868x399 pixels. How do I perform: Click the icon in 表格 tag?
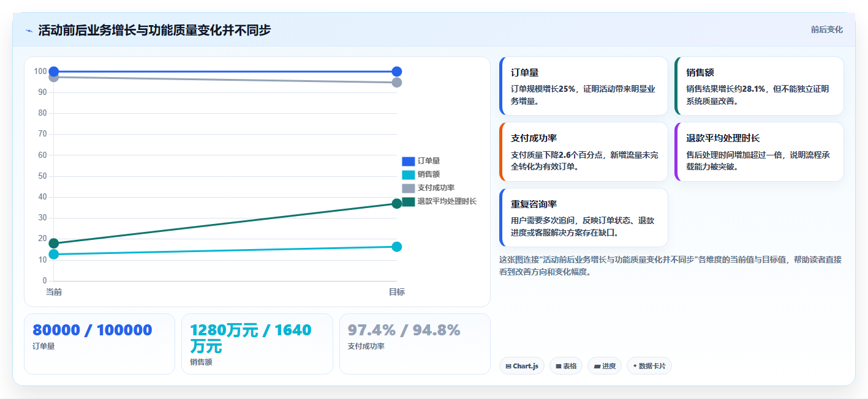(559, 367)
